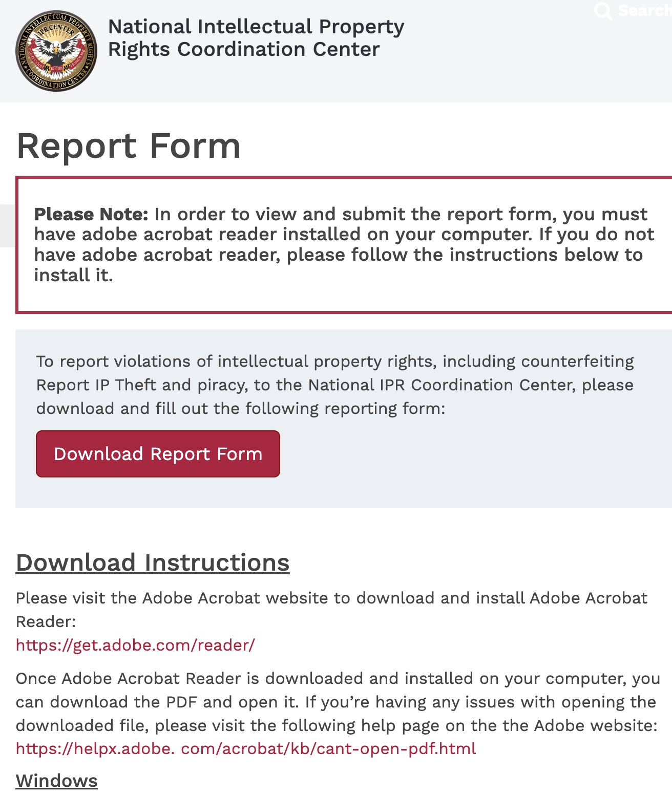This screenshot has height=792, width=672.
Task: Click the Report Form page heading
Action: coord(129,146)
